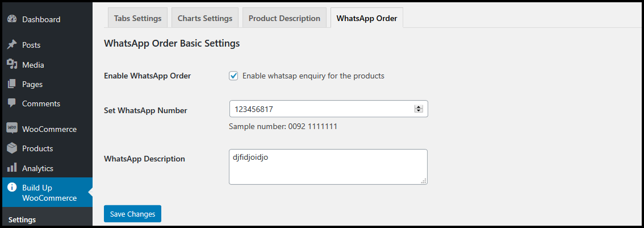This screenshot has width=644, height=228.
Task: Decrement the WhatsApp number with the down arrow
Action: point(419,111)
